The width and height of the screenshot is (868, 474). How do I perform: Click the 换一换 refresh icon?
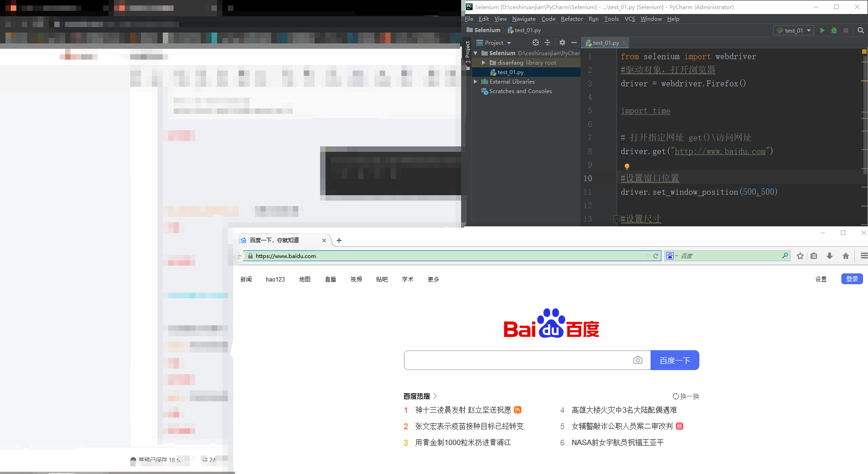pos(676,396)
